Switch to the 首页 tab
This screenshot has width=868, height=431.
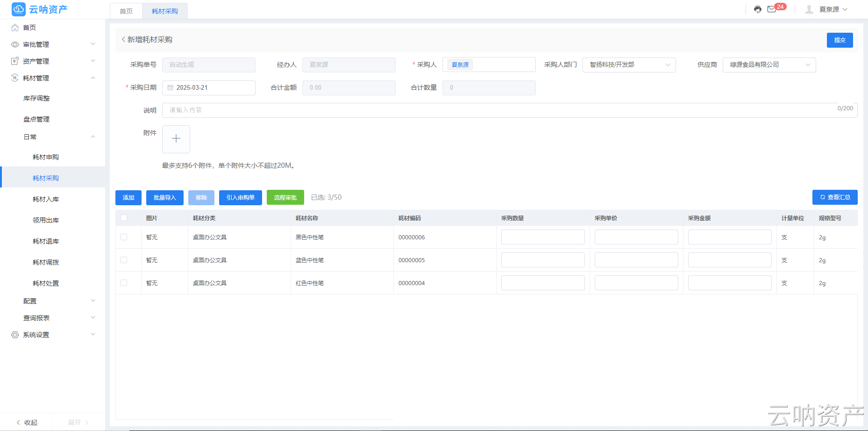click(x=126, y=11)
